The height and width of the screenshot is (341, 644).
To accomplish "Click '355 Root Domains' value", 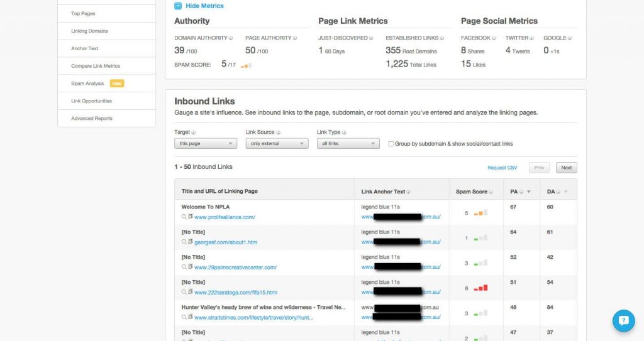I will pyautogui.click(x=411, y=50).
